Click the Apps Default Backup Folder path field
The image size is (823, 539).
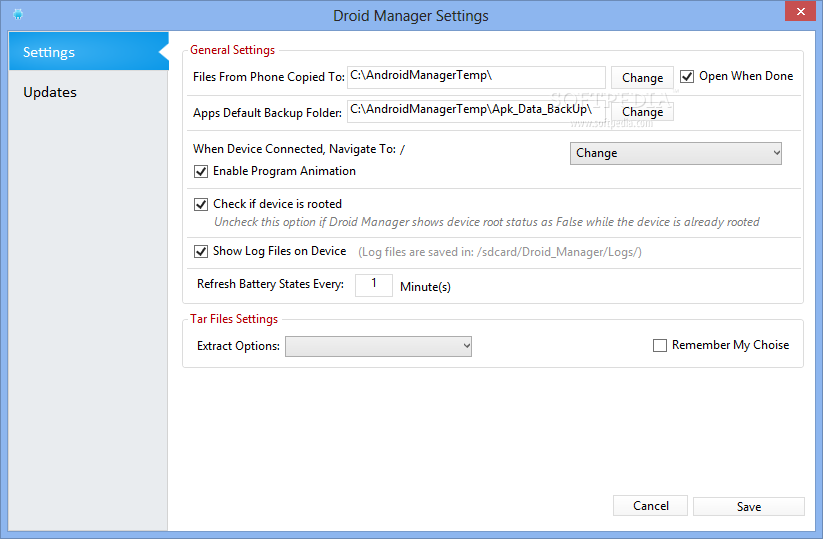coord(476,111)
